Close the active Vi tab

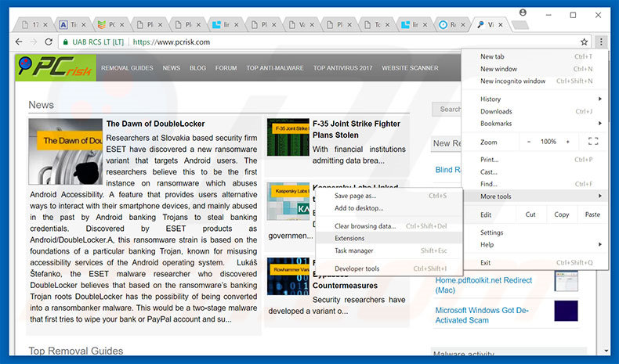501,24
